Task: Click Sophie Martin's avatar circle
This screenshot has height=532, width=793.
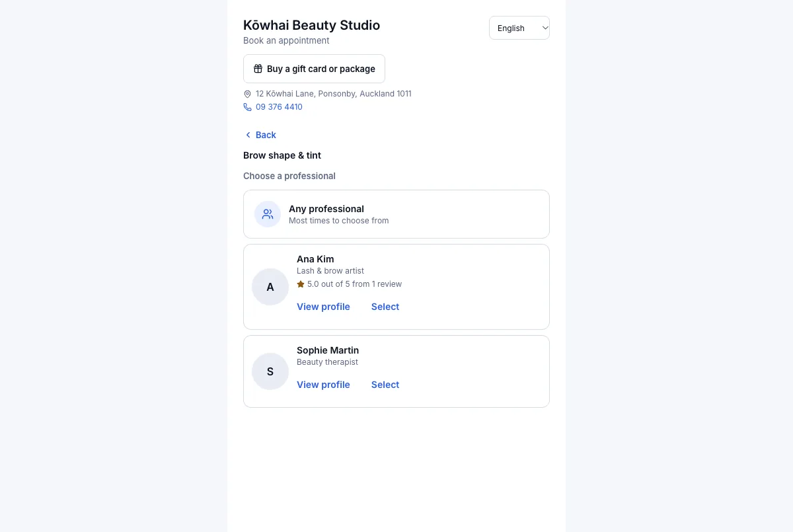Action: tap(270, 371)
